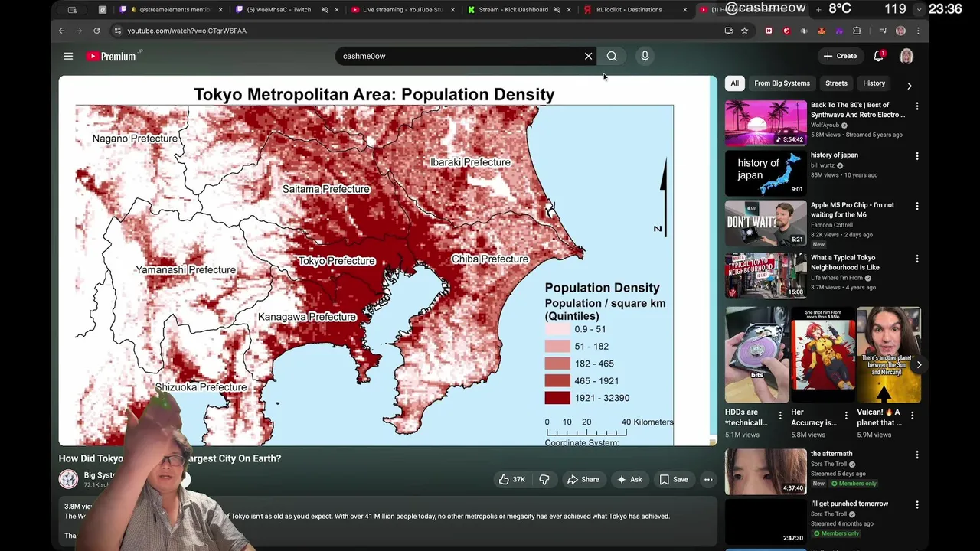Image resolution: width=980 pixels, height=551 pixels.
Task: Reload the page
Action: click(x=96, y=31)
